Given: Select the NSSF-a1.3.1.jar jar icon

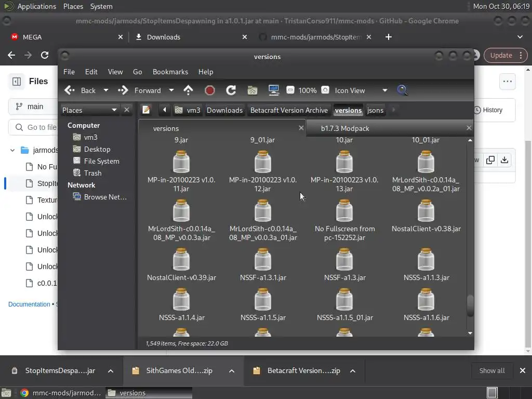Looking at the screenshot, I should point(262,260).
